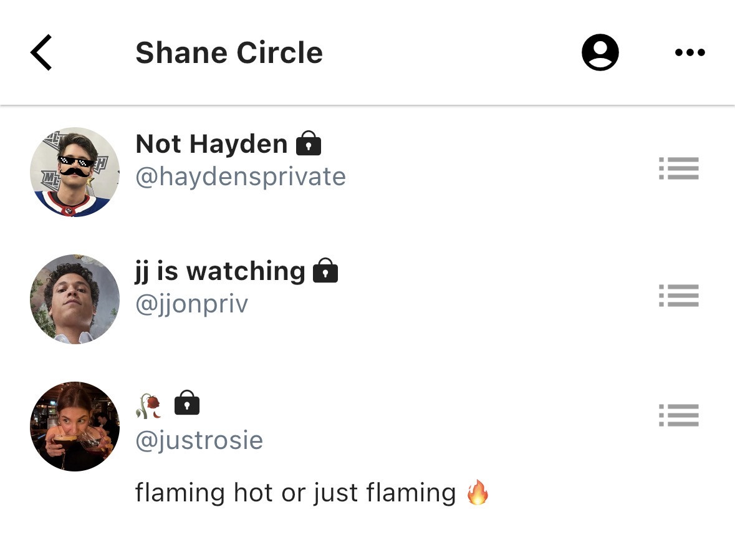
Task: Open the @haydensprivate handle
Action: tap(241, 177)
